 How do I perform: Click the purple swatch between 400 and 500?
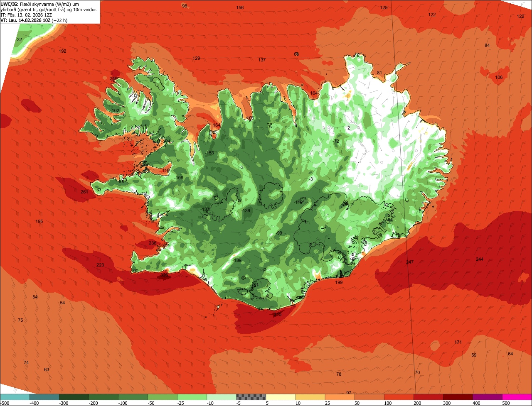[x=488, y=397]
